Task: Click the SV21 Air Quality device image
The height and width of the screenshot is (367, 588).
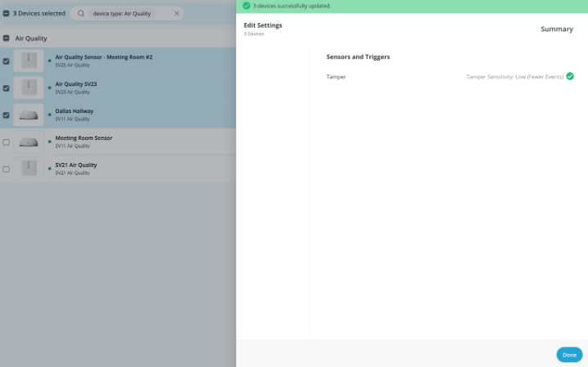Action: (x=29, y=169)
